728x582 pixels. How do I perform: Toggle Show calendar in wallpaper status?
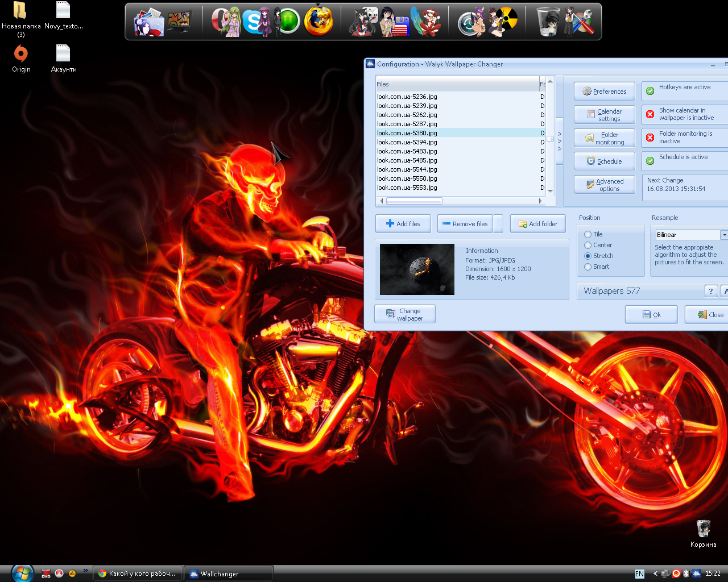(685, 114)
